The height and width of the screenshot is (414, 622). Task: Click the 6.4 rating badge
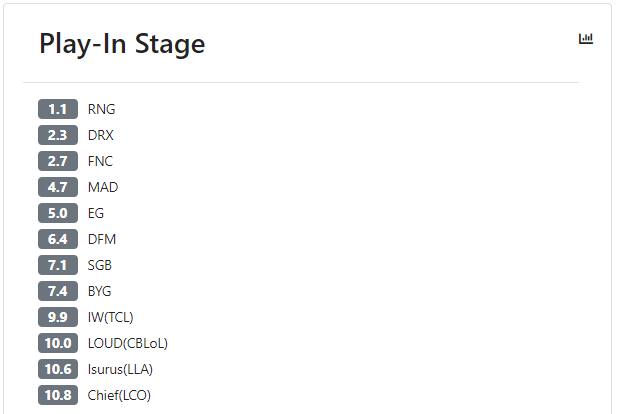coord(57,239)
